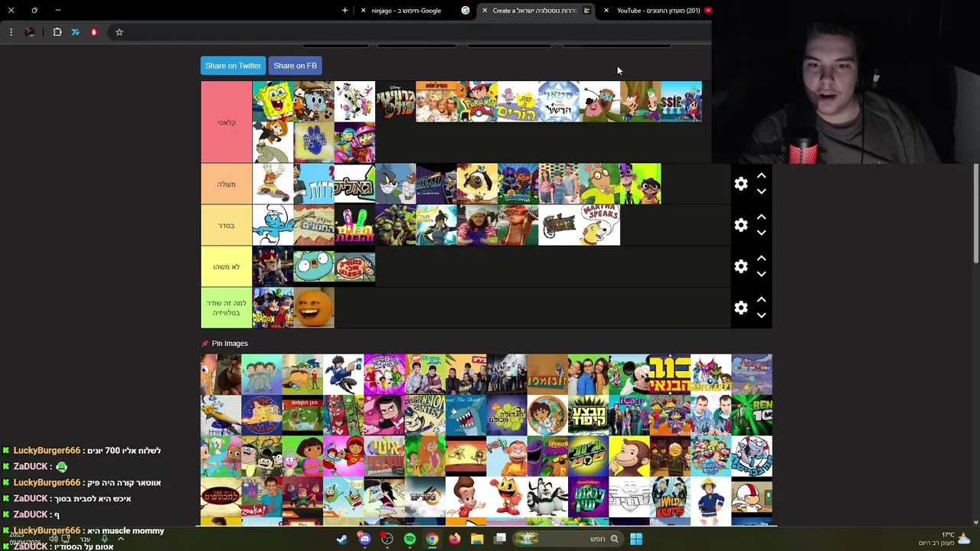Open settings gear for the לא משהו tier

[740, 266]
